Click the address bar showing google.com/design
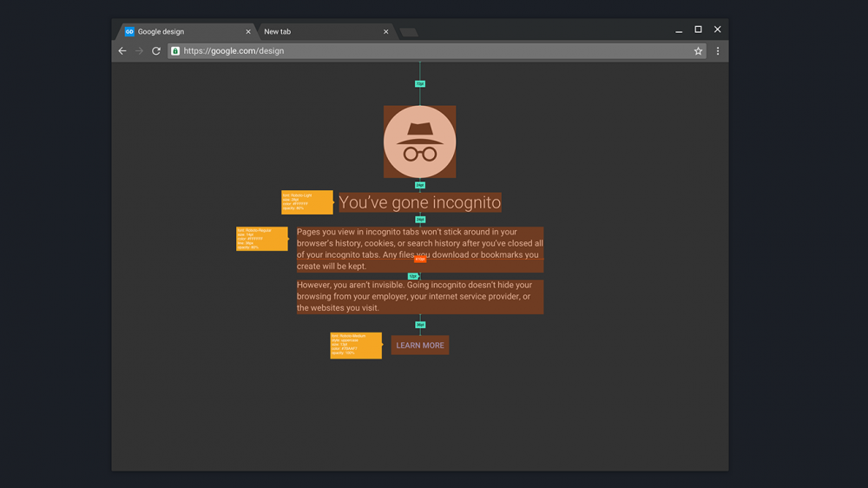868x488 pixels. pyautogui.click(x=434, y=51)
